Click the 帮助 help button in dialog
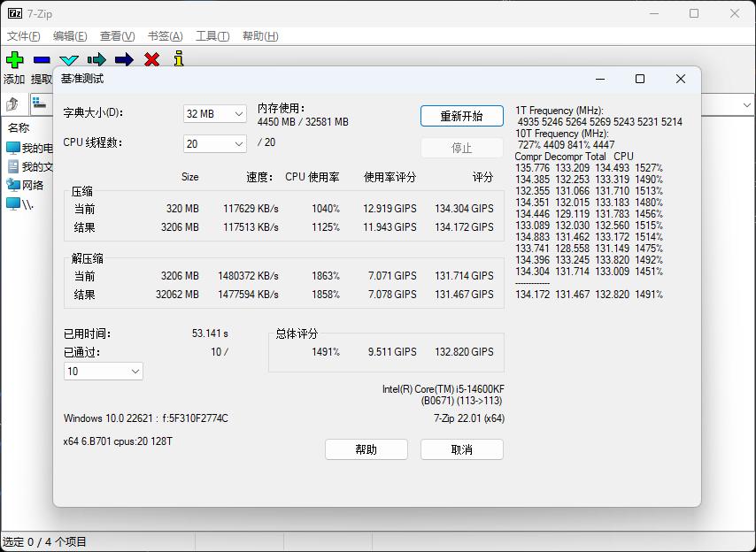Viewport: 756px width, 552px height. (366, 449)
